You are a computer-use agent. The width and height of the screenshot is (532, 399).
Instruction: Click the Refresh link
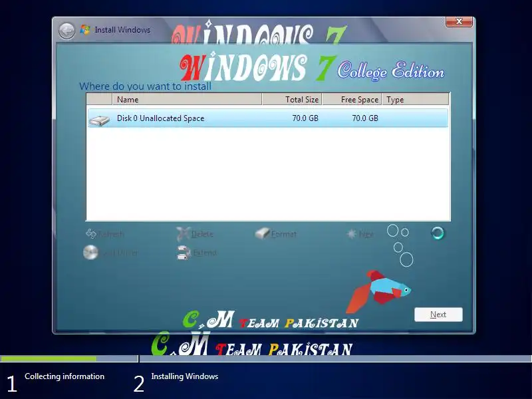[111, 234]
